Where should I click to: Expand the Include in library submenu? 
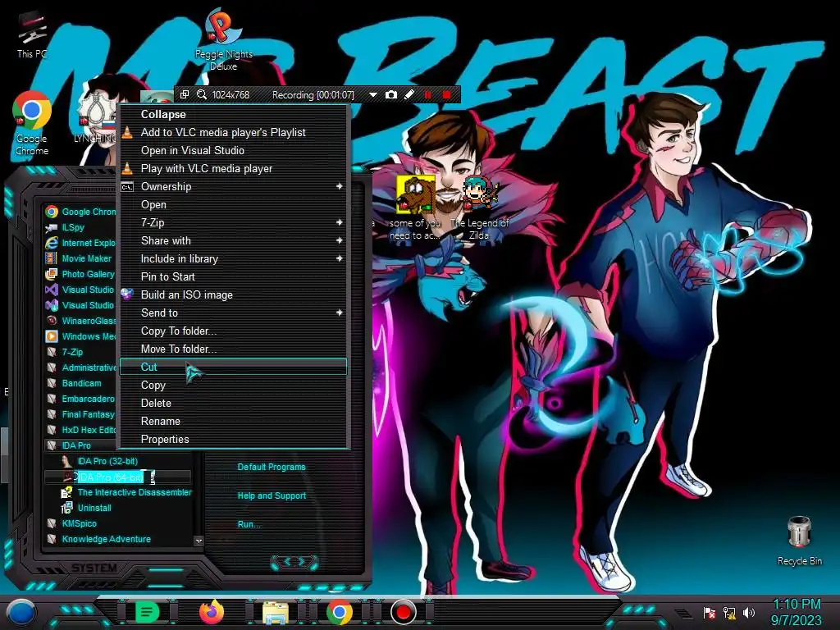click(x=234, y=258)
